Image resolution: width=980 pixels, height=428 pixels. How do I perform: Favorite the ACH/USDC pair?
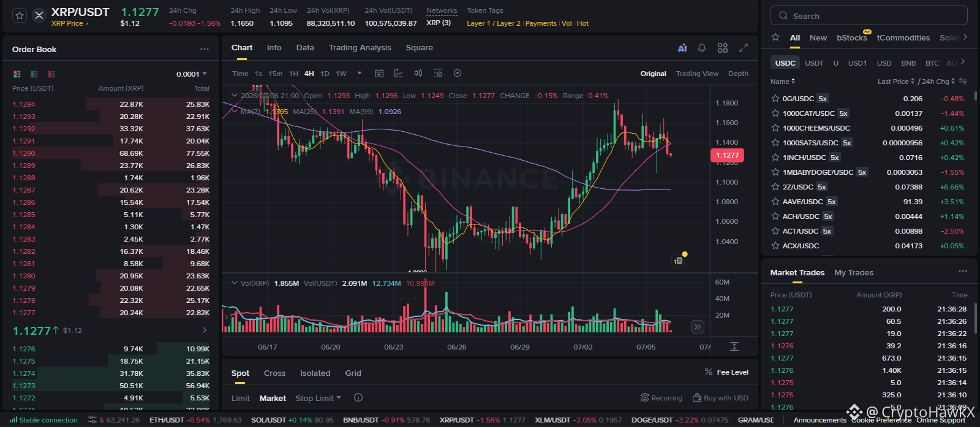pos(775,216)
